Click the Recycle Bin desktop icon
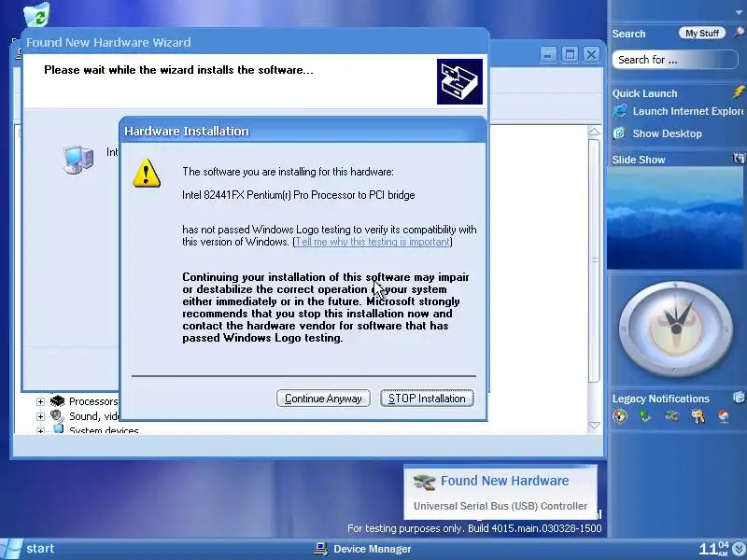Image resolution: width=747 pixels, height=560 pixels. coord(37,14)
